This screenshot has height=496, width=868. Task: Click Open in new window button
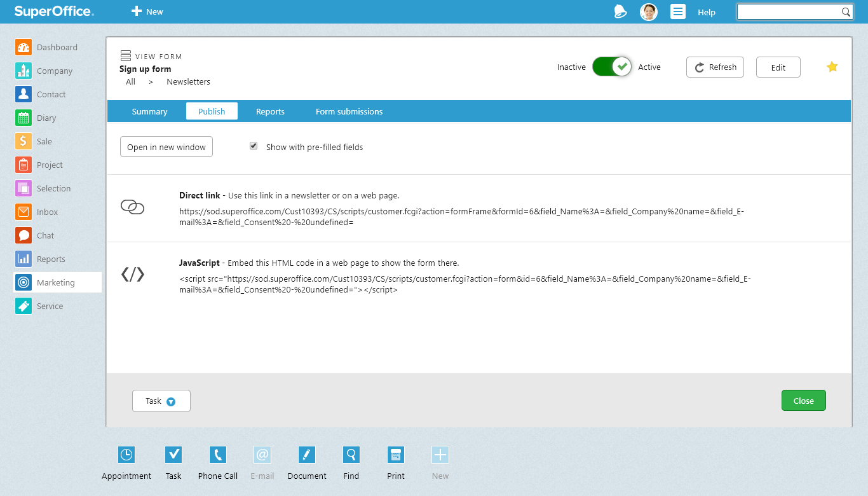(166, 147)
